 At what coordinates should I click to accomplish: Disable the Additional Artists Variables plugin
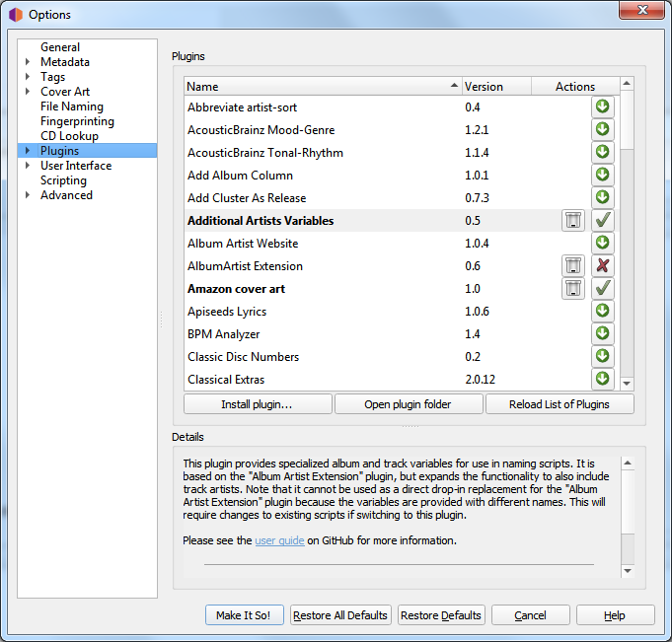(602, 220)
